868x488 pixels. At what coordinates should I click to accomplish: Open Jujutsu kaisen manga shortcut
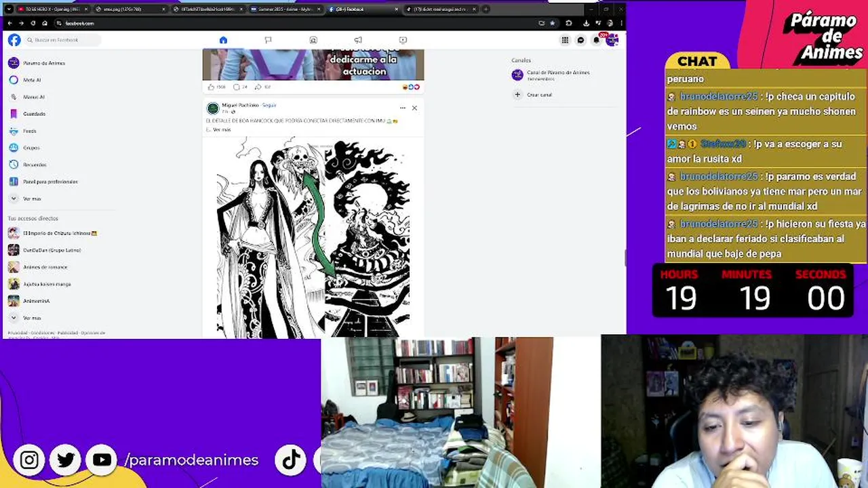[39, 284]
